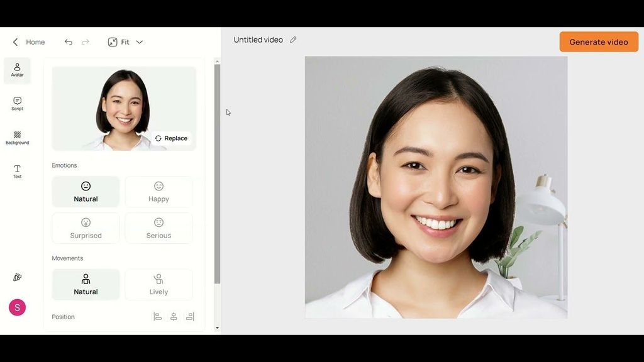Align avatar to the left position

[x=157, y=317]
